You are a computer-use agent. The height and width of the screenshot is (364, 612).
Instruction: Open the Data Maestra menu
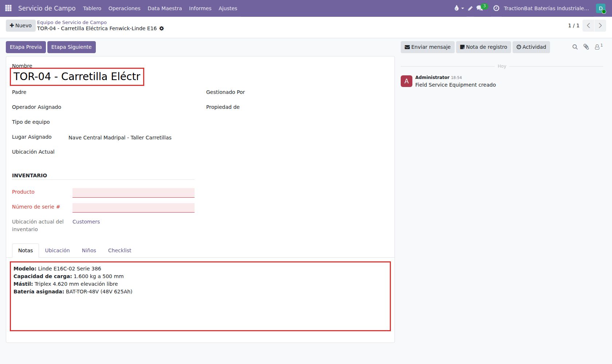(165, 8)
